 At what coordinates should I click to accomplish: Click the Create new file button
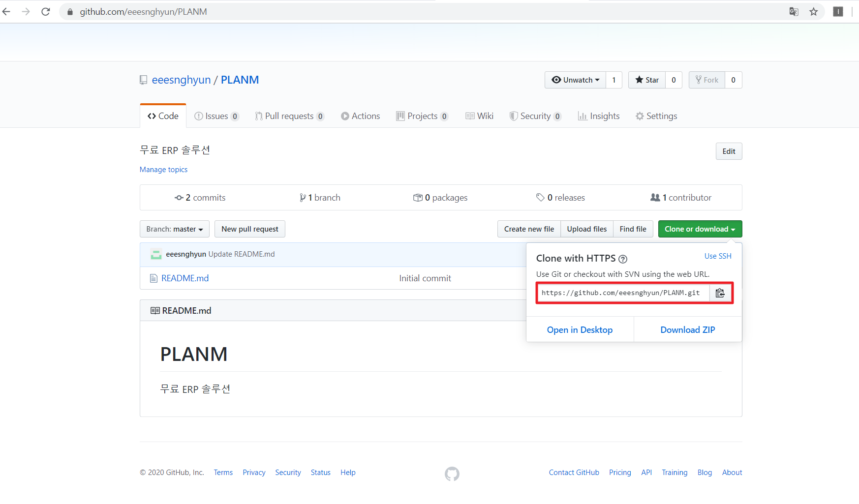coord(529,229)
